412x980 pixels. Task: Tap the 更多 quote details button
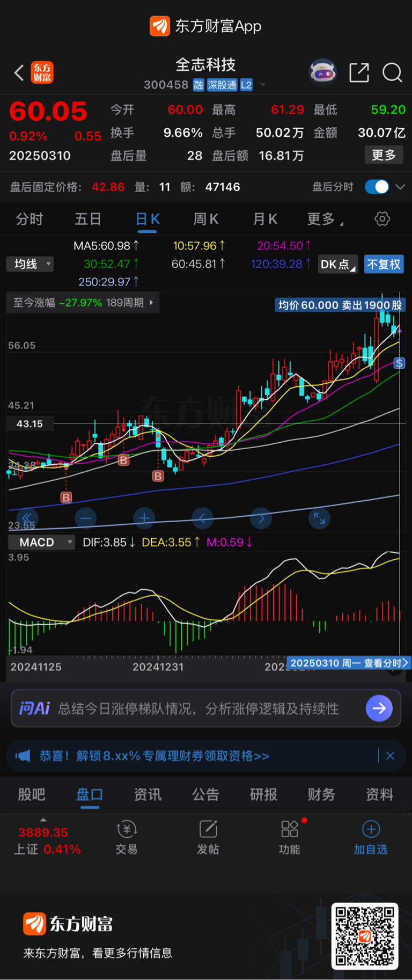coord(384,155)
